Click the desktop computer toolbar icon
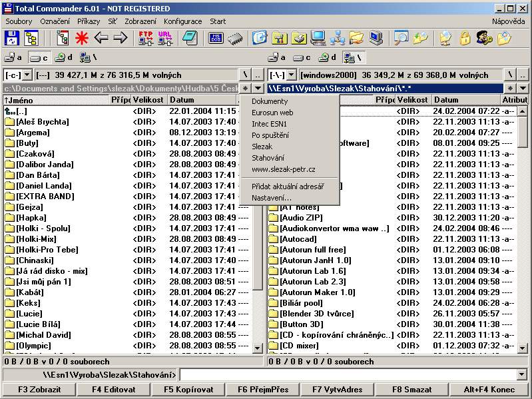The height and width of the screenshot is (399, 532). [x=318, y=38]
